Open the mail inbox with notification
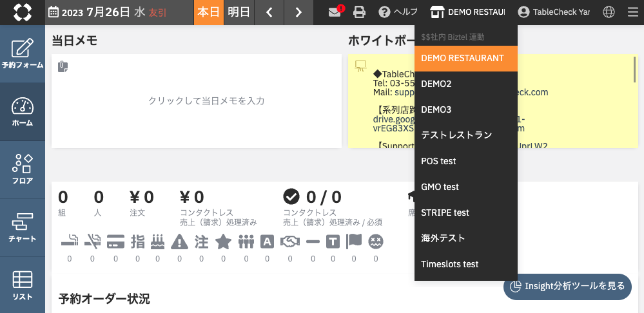This screenshot has width=644, height=313. click(x=336, y=12)
